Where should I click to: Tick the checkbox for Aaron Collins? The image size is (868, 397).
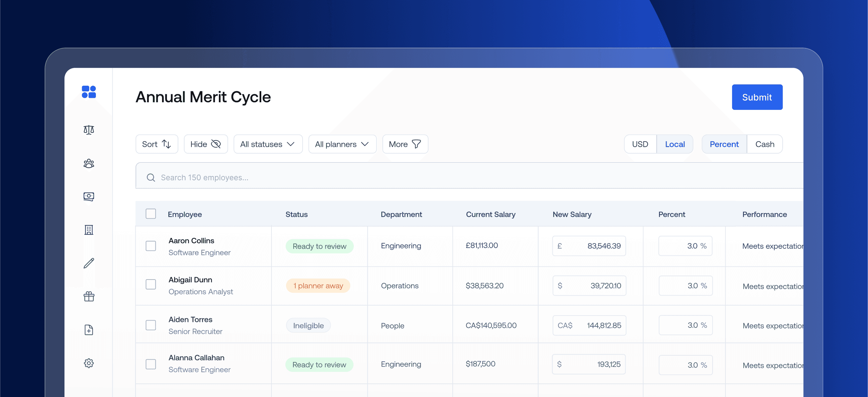(x=151, y=246)
